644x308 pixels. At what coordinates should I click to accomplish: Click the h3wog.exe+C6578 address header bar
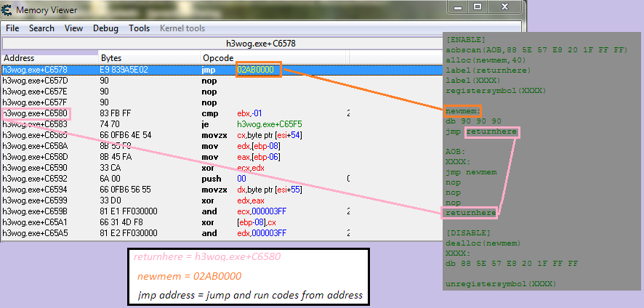click(263, 44)
